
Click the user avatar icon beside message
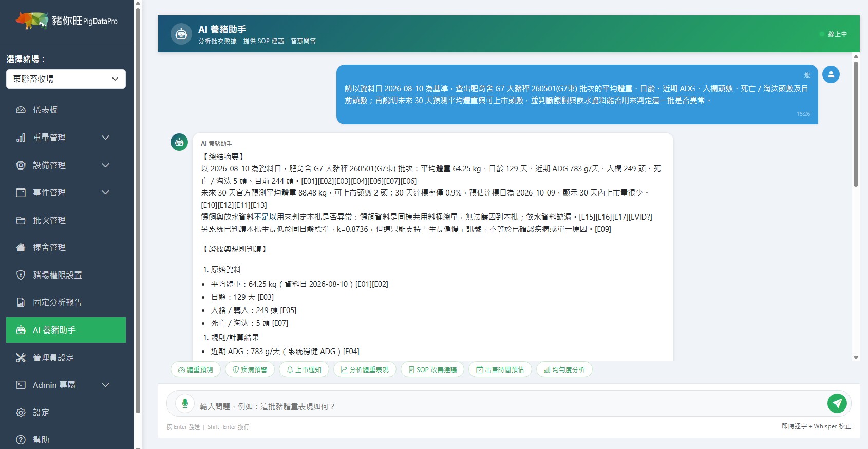831,74
